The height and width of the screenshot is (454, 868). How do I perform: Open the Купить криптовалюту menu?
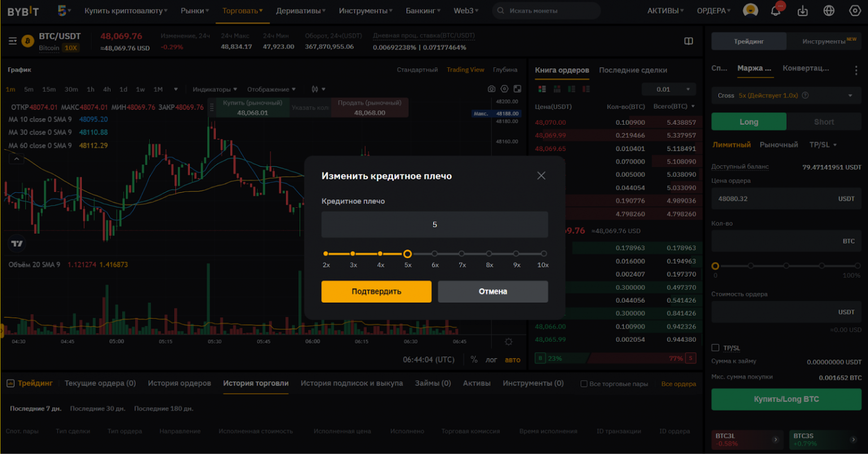coord(126,11)
